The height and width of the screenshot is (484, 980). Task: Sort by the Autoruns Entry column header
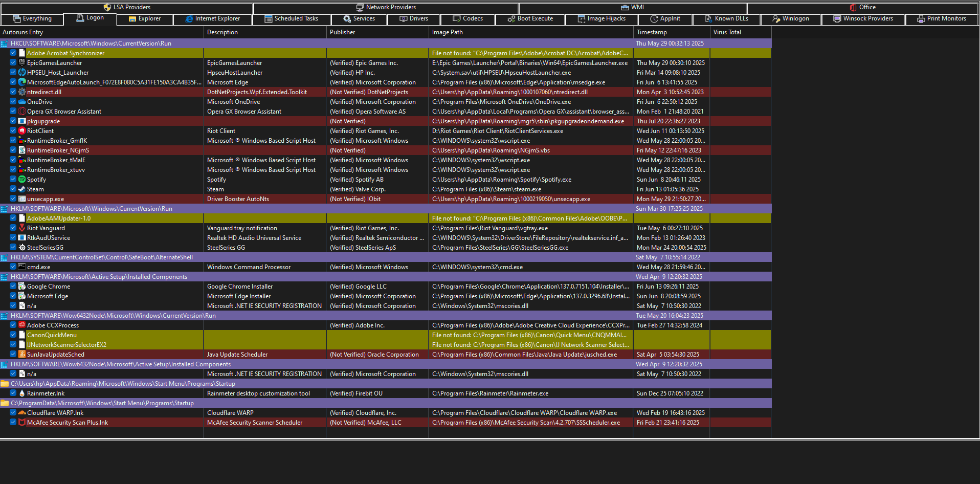click(x=102, y=32)
